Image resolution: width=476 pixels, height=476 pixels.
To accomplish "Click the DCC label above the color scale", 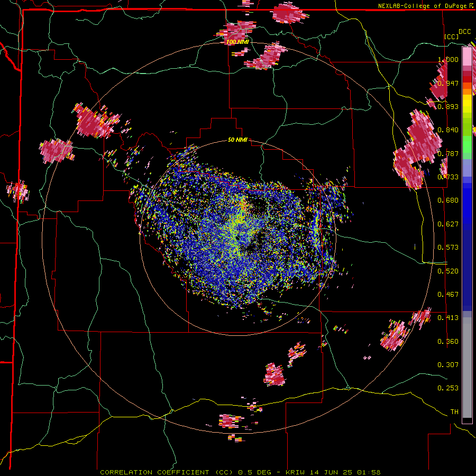I will 464,32.
